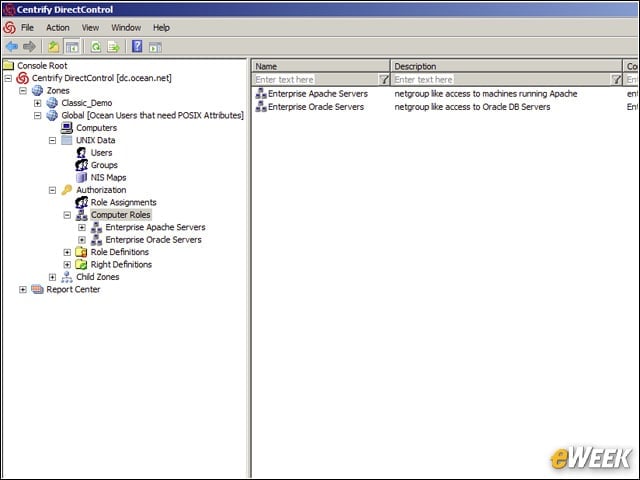Click the Description column header

click(506, 66)
